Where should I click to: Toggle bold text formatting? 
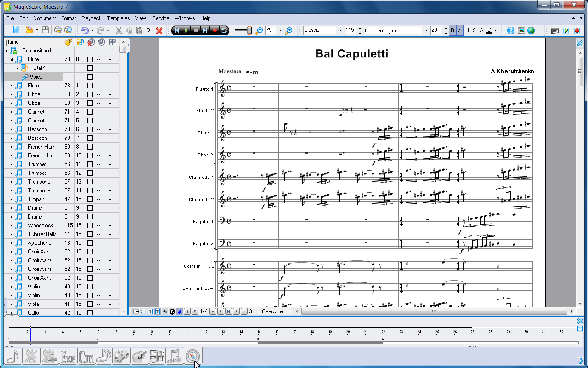click(452, 30)
